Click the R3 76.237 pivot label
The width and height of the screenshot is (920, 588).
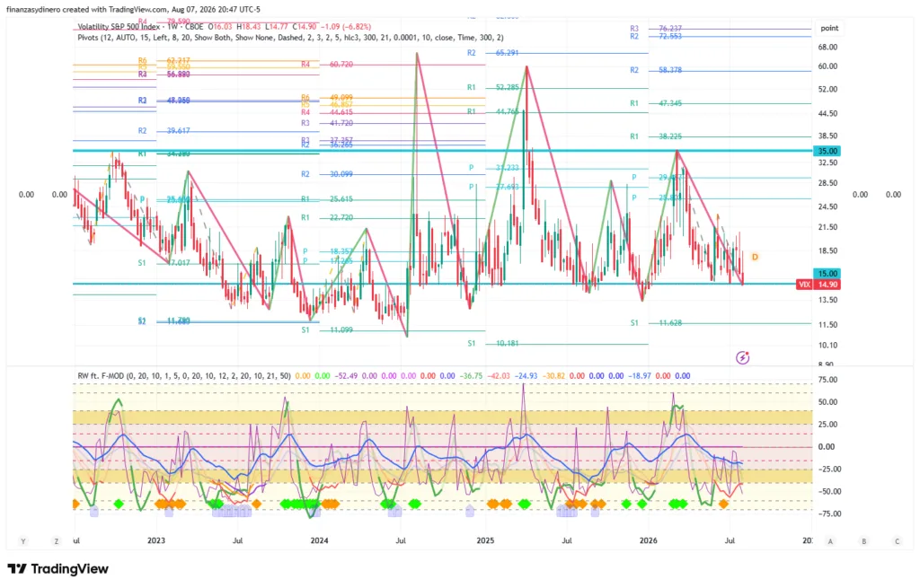[656, 28]
